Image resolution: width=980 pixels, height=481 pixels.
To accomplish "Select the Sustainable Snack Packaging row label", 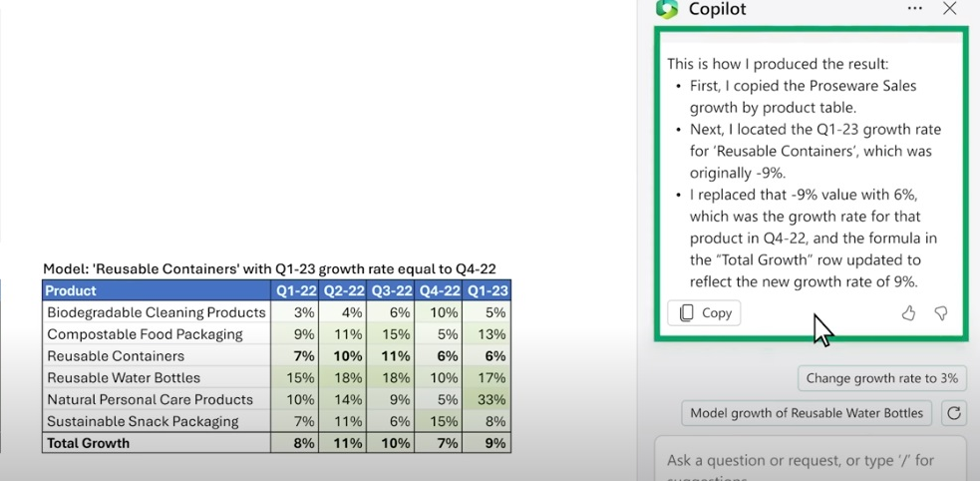I will (143, 421).
